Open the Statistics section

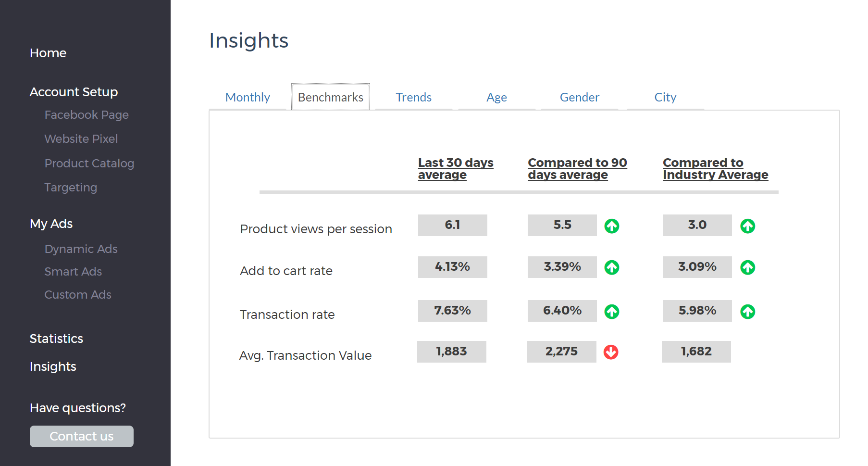[x=56, y=339]
